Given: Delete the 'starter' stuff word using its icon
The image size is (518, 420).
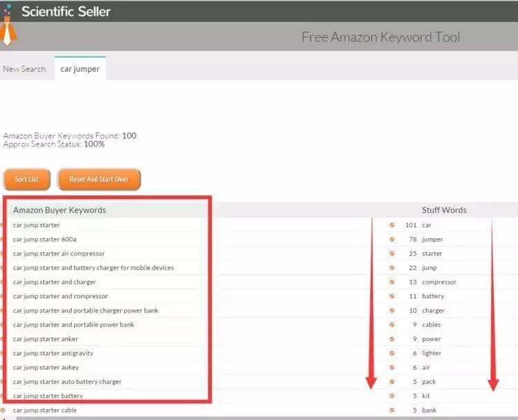Looking at the screenshot, I should point(392,254).
